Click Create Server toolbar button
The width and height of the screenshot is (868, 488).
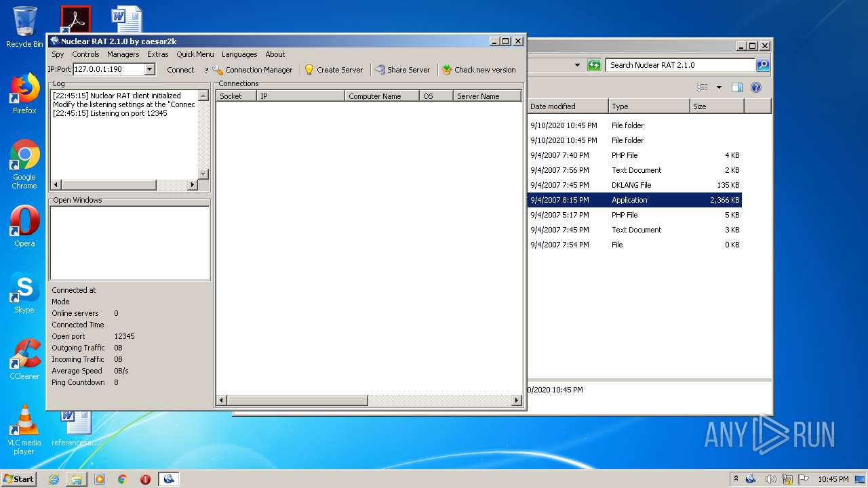(x=333, y=70)
